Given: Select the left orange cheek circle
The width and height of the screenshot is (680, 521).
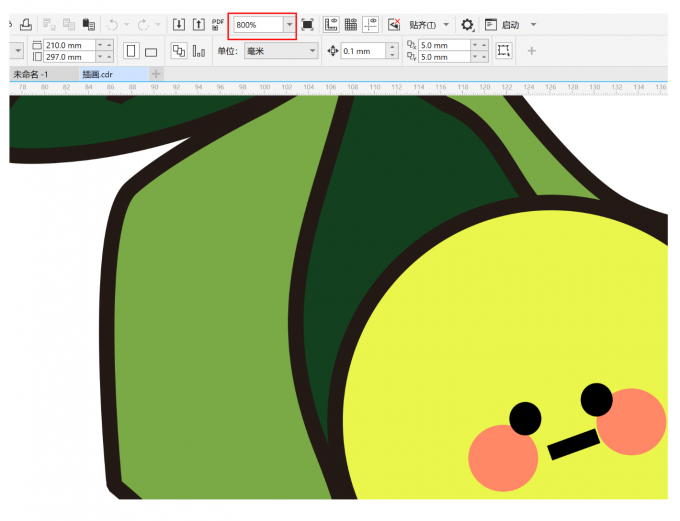Looking at the screenshot, I should tap(503, 458).
